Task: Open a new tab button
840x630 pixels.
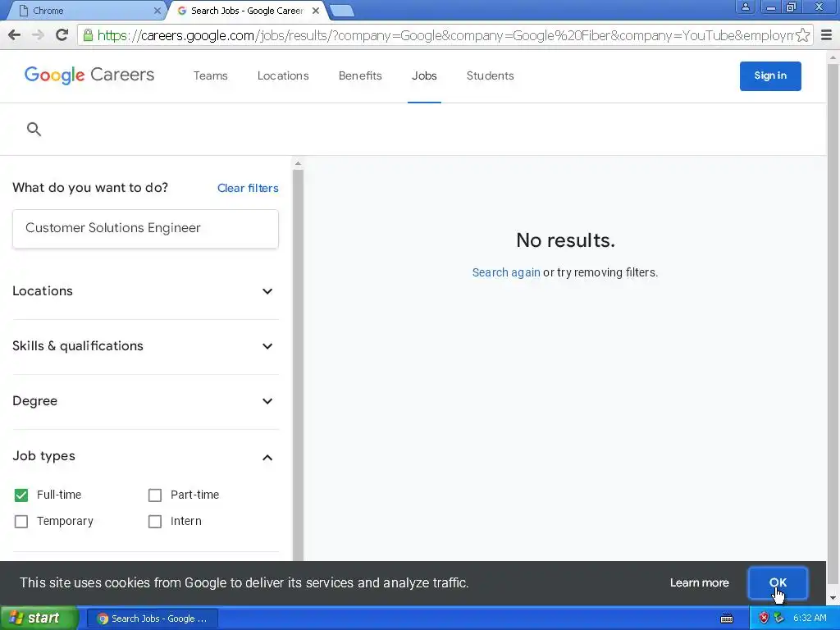Action: 341,11
